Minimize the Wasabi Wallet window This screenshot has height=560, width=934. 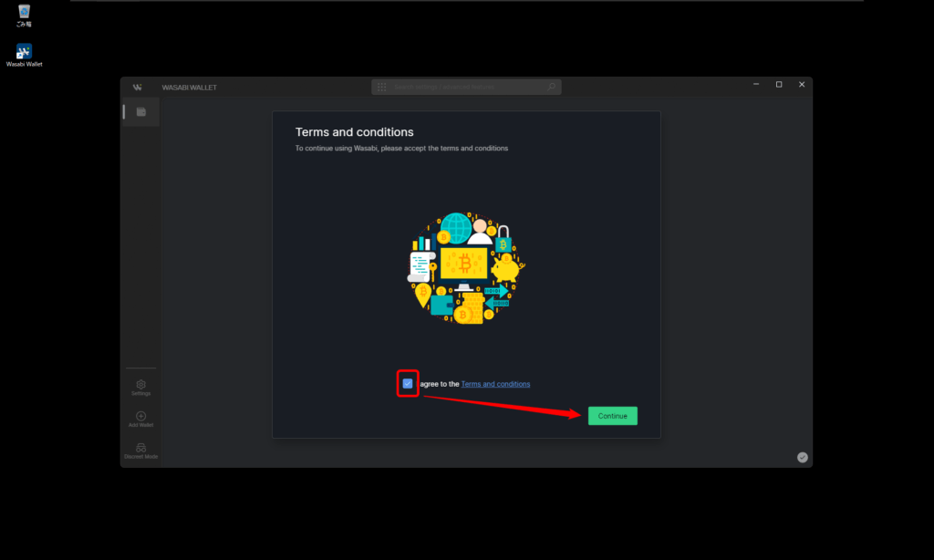[756, 85]
